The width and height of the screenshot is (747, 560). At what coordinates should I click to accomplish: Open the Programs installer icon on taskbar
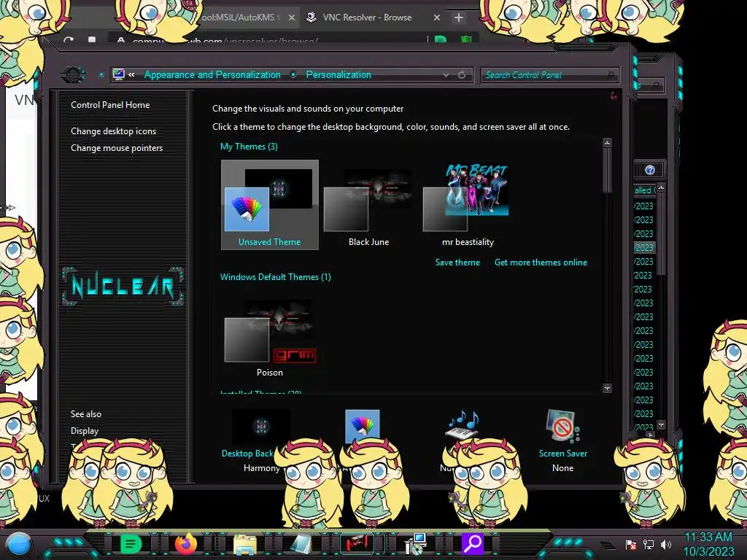point(415,544)
